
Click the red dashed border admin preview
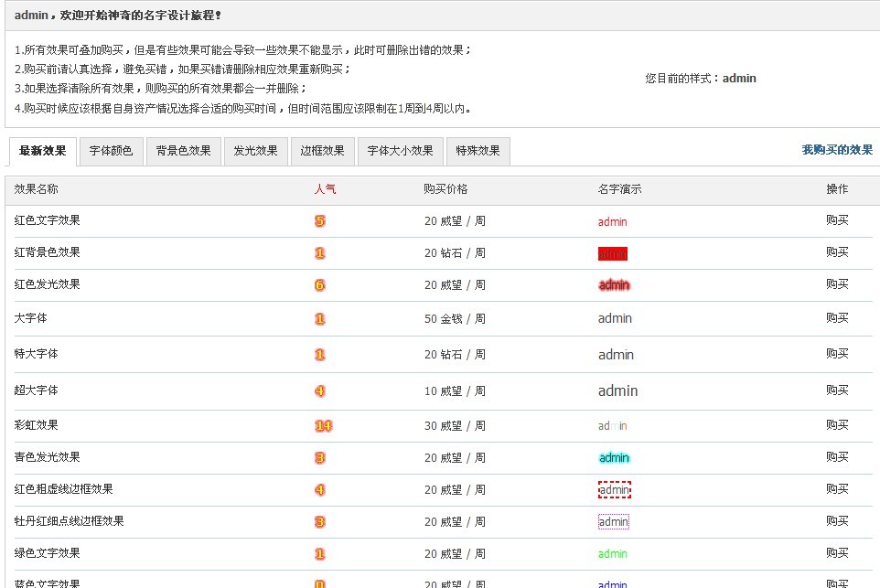click(614, 490)
